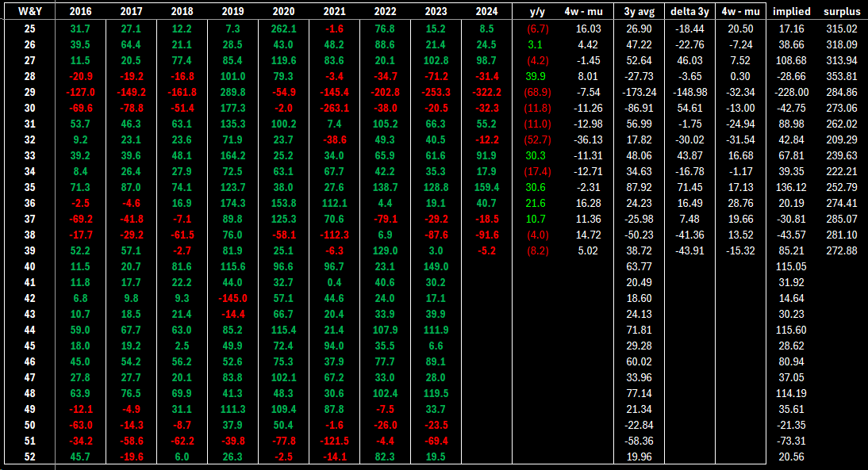
Task: Click 16.28 in week 36 row
Action: click(588, 203)
